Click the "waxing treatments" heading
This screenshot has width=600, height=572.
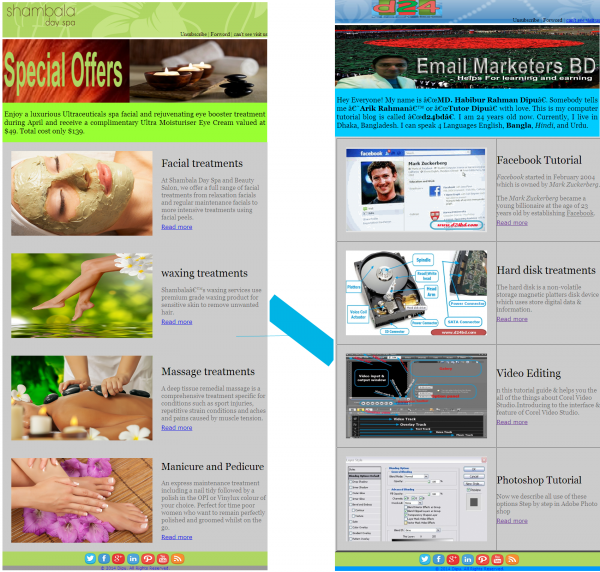tap(204, 273)
